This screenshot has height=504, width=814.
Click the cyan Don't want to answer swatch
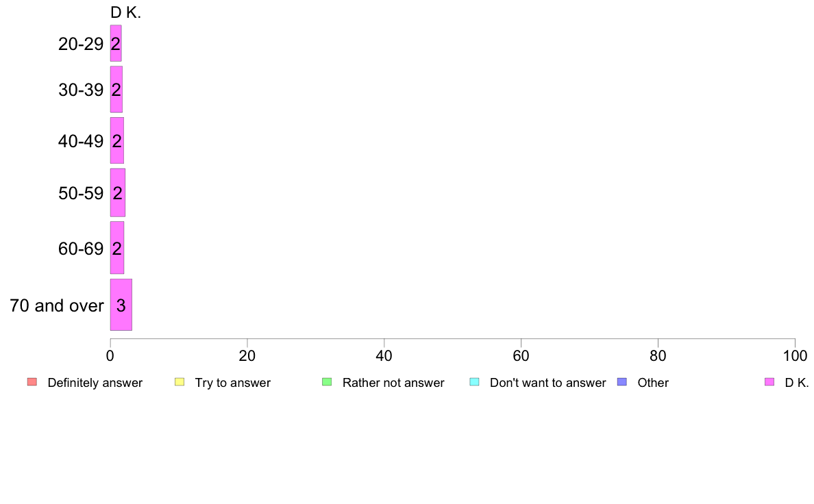474,382
